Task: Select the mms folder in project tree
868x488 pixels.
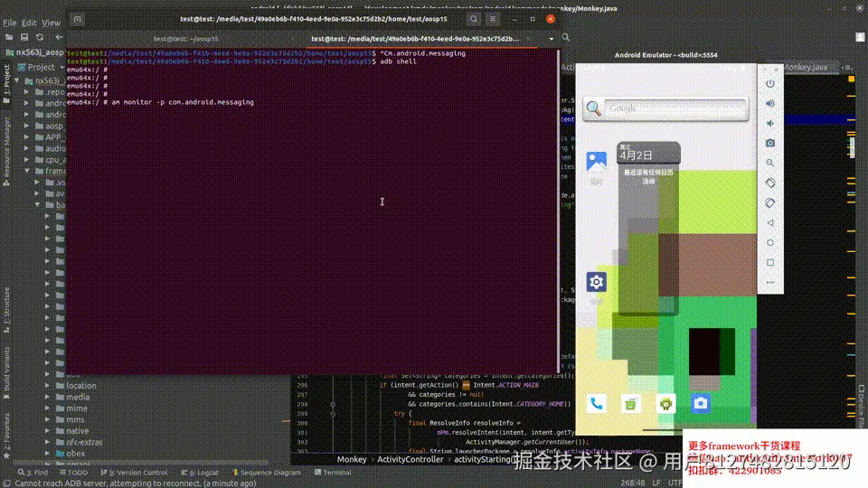Action: point(75,419)
